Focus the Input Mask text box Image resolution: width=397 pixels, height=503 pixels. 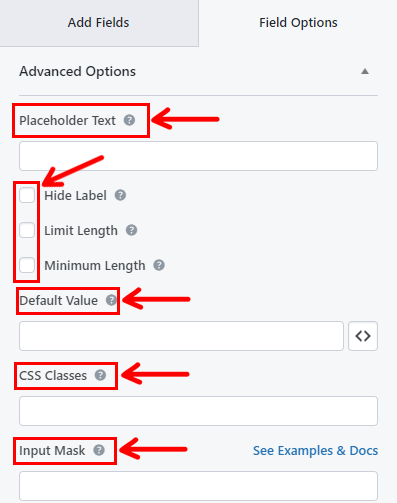tap(198, 486)
